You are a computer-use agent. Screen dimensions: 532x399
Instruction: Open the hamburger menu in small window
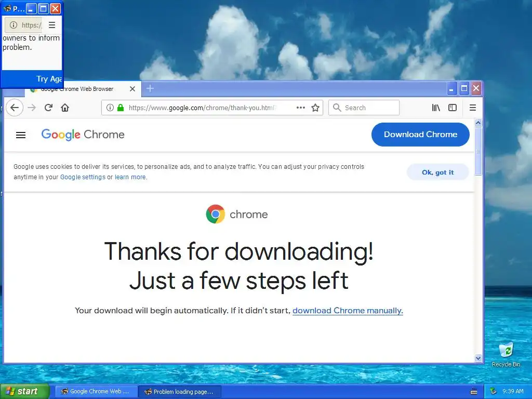(x=52, y=25)
